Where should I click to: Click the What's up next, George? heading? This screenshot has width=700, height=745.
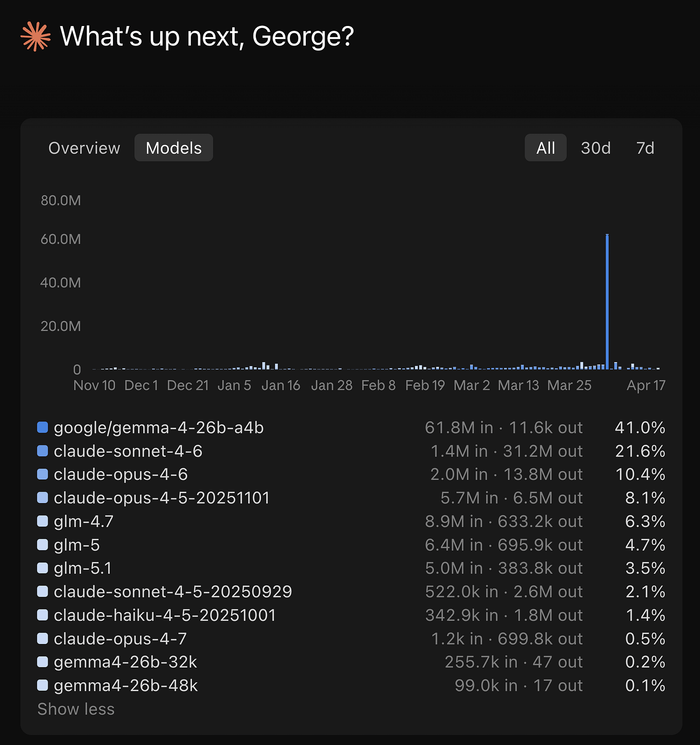click(x=207, y=37)
